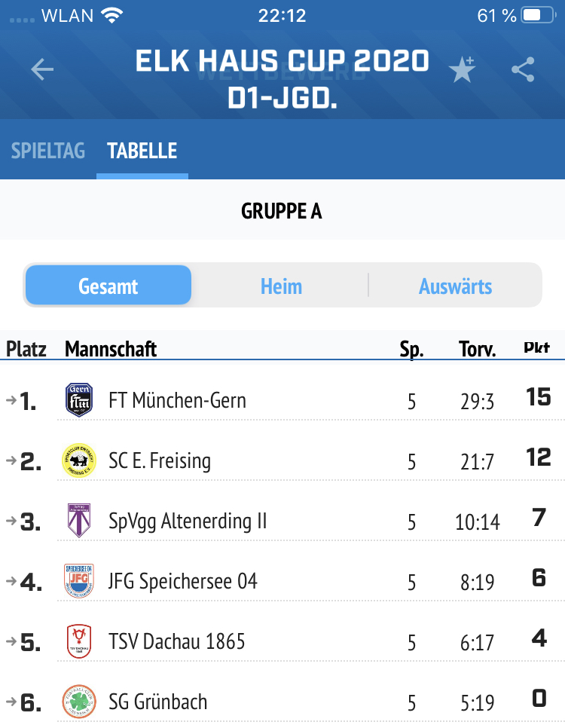The height and width of the screenshot is (728, 565).
Task: Tap the back arrow icon
Action: click(42, 69)
